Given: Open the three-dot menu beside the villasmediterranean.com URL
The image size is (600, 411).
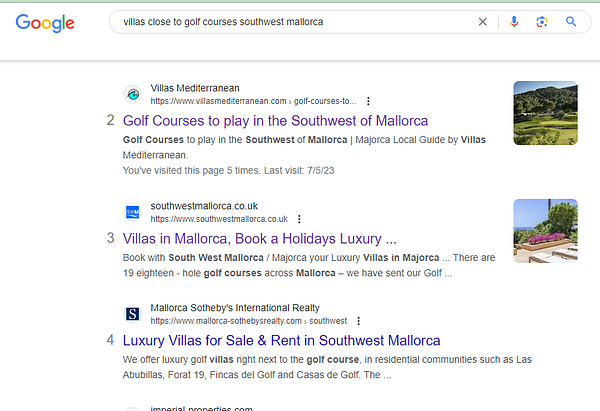Looking at the screenshot, I should (x=368, y=101).
